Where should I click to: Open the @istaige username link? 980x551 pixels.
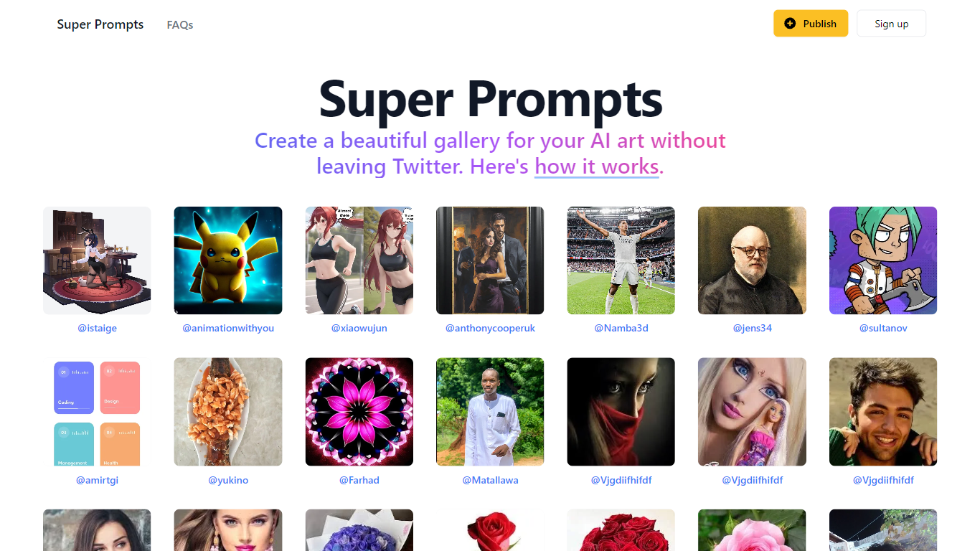[x=97, y=328]
